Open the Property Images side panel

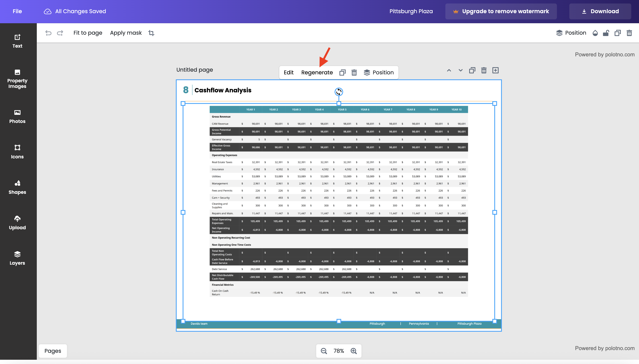(x=17, y=79)
